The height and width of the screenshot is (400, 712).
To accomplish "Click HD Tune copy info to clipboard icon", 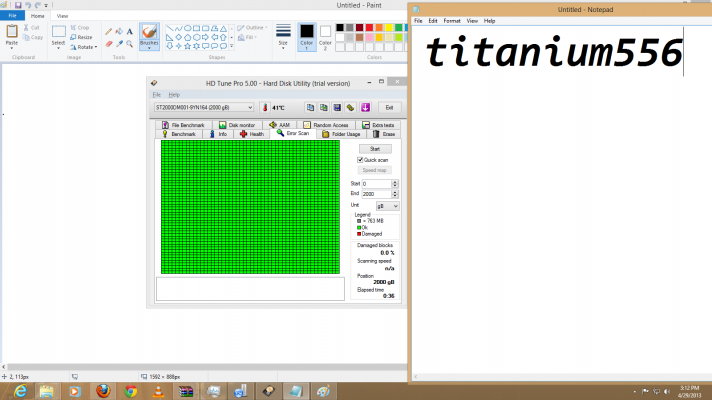I will tap(310, 108).
